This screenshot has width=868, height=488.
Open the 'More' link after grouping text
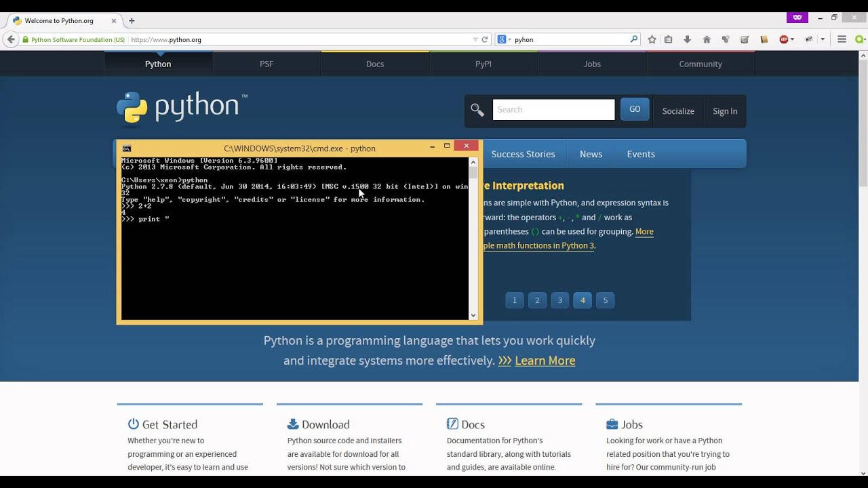(x=644, y=231)
